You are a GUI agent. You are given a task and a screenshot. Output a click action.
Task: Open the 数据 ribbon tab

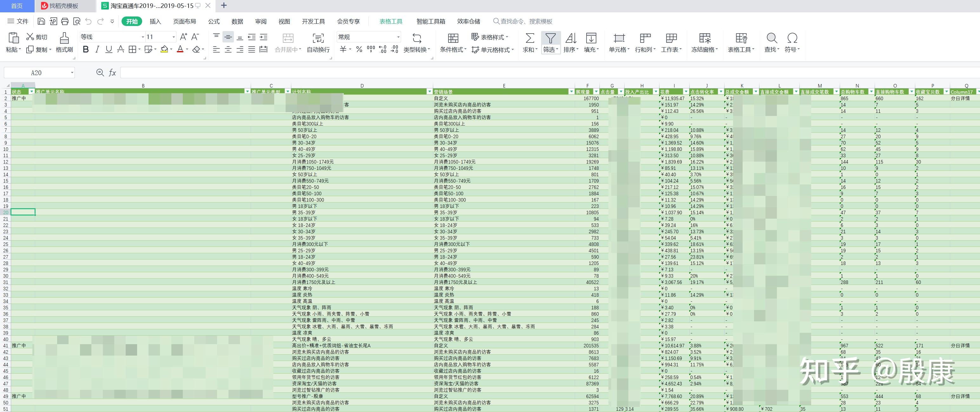point(237,21)
